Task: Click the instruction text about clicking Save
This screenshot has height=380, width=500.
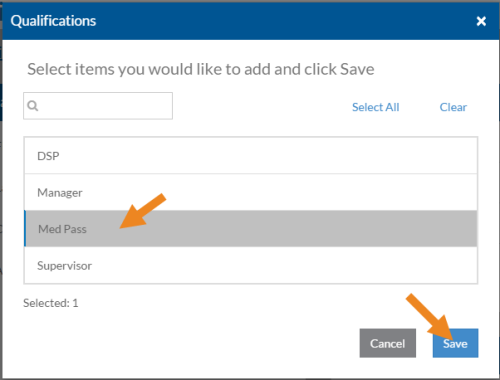Action: click(201, 69)
